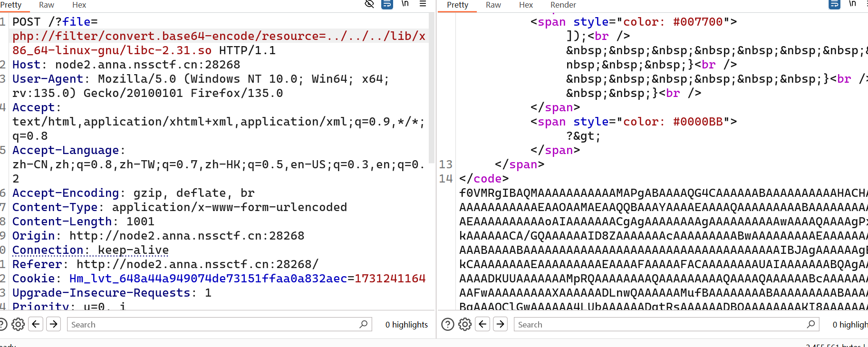Go to previous match in response search
Image resolution: width=868 pixels, height=347 pixels.
pos(483,324)
